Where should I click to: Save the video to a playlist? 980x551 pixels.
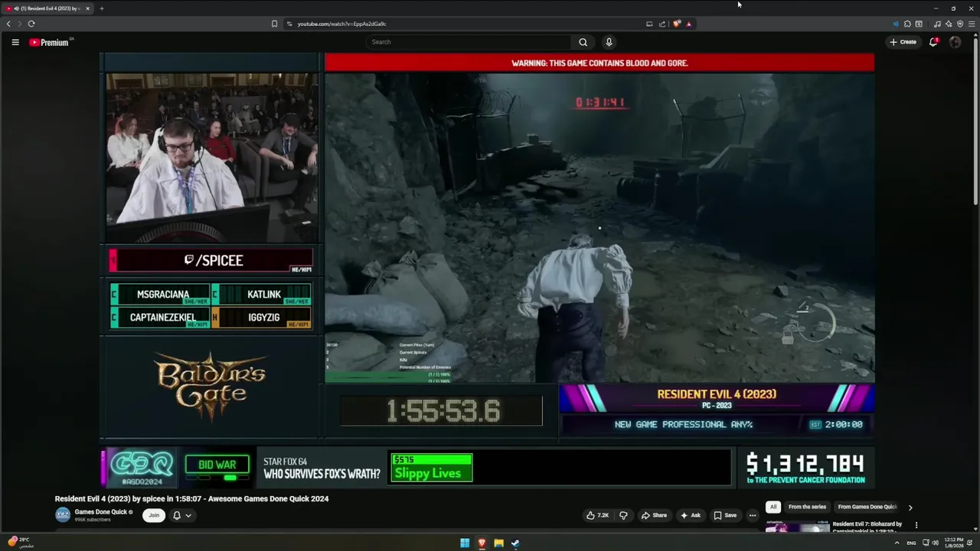[725, 515]
